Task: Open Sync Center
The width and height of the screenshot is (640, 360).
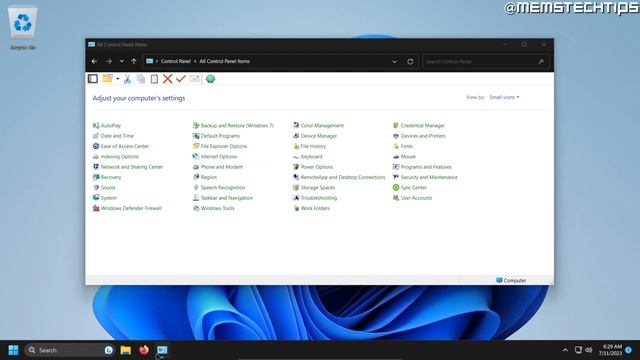Action: coord(409,188)
